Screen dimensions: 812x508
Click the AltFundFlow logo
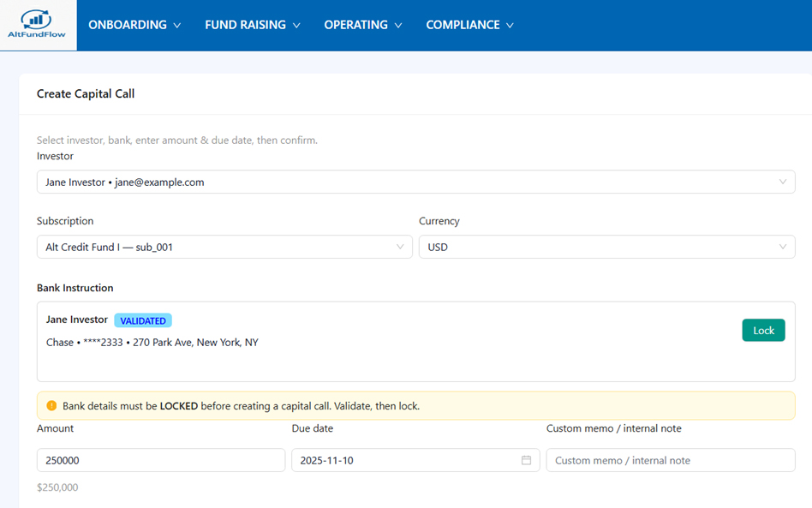pos(38,25)
